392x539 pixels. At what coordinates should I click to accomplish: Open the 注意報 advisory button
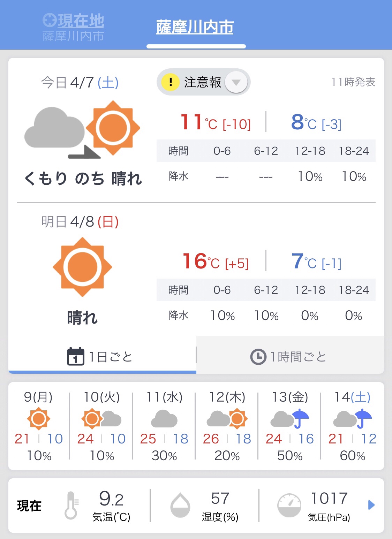[203, 82]
